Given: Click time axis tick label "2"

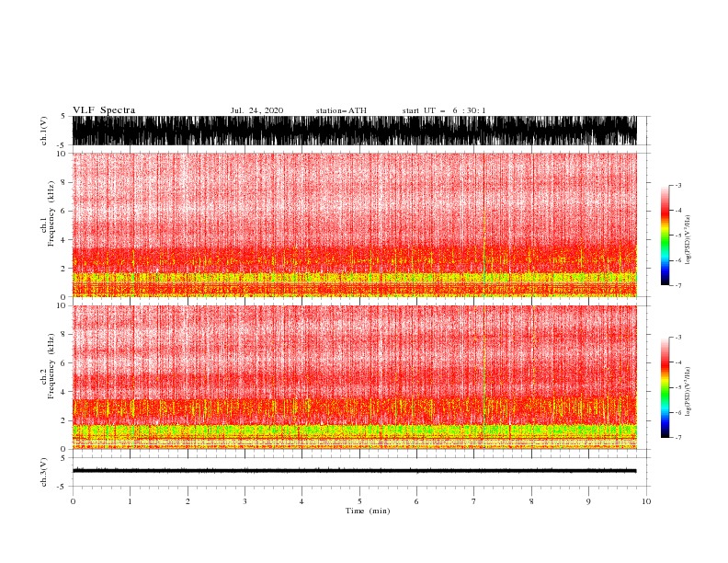Looking at the screenshot, I should 188,501.
